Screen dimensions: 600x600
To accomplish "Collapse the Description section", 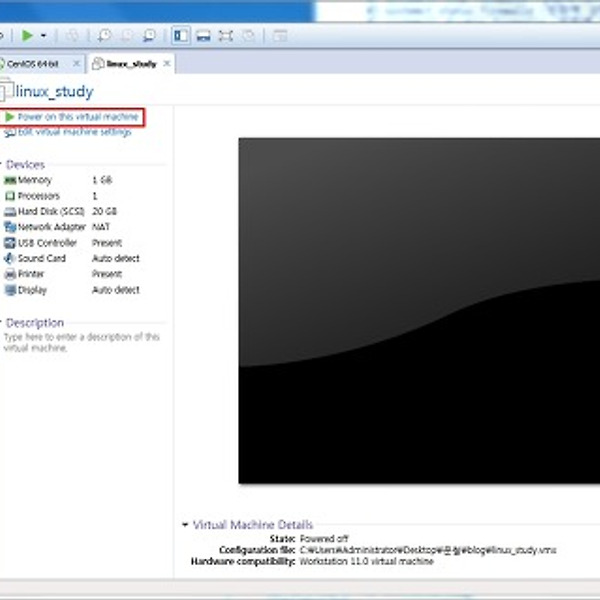I will coord(3,323).
